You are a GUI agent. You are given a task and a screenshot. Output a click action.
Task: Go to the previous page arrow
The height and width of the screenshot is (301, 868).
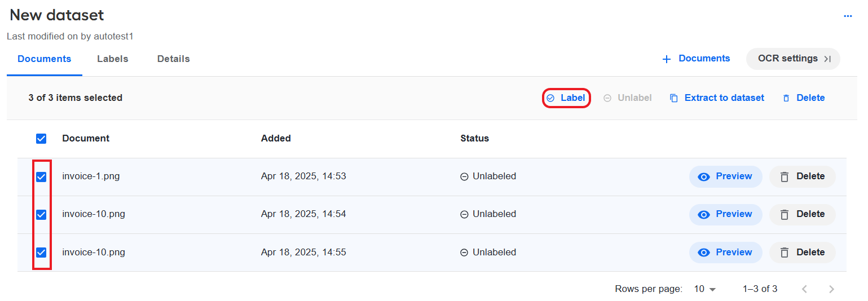[x=804, y=289]
